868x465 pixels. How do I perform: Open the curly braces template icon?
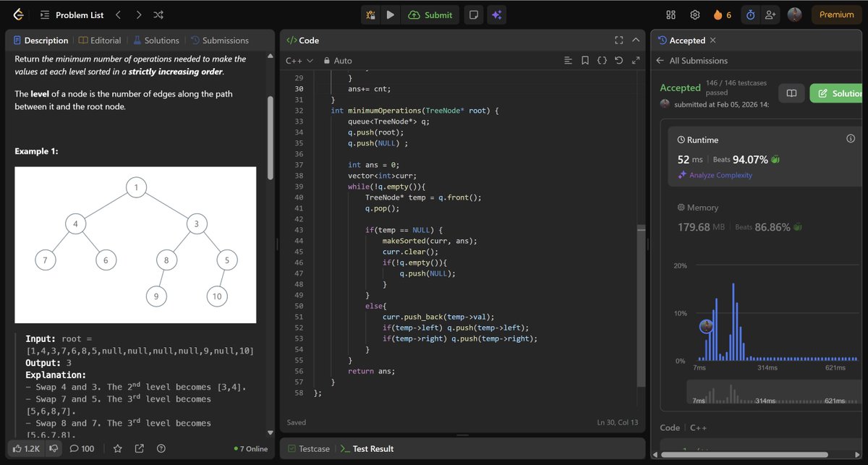(x=602, y=61)
